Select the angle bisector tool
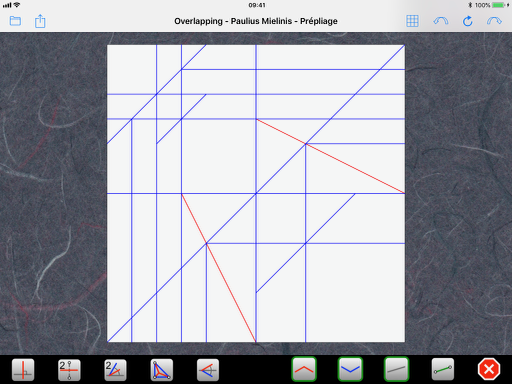The height and width of the screenshot is (384, 512). pos(115,369)
